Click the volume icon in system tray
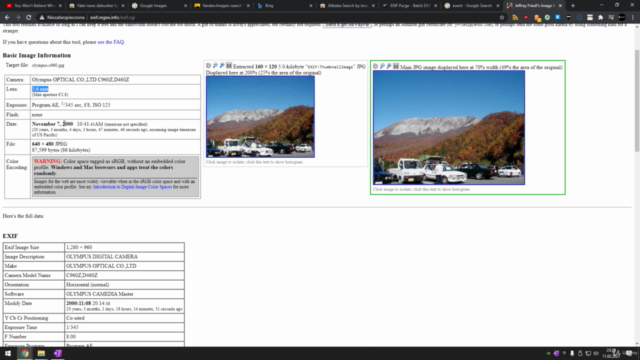Viewport: 640px width, 360px height. pos(596,353)
